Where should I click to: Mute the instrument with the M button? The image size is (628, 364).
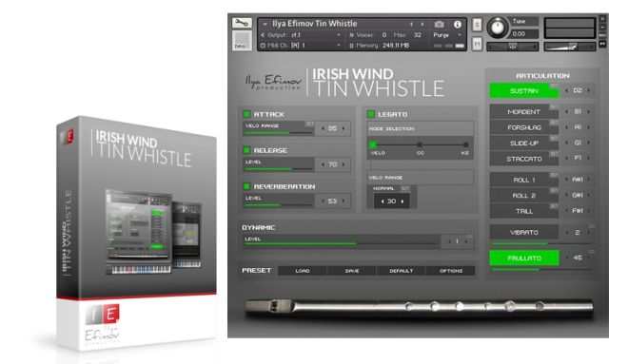[x=477, y=44]
